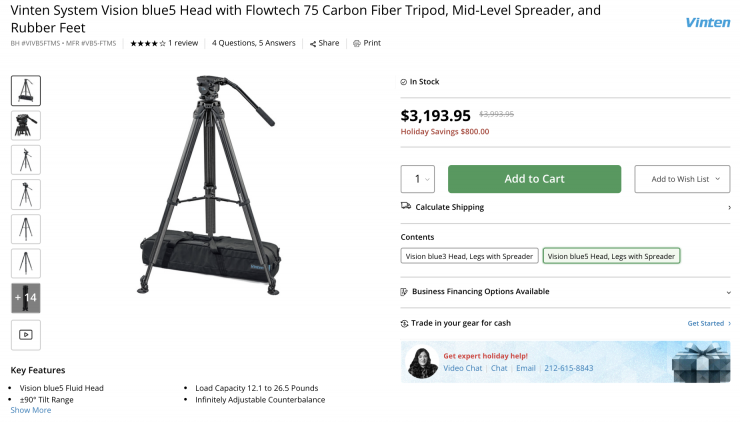Select the second tripod head thumbnail
Image resolution: width=740 pixels, height=422 pixels.
coord(26,125)
